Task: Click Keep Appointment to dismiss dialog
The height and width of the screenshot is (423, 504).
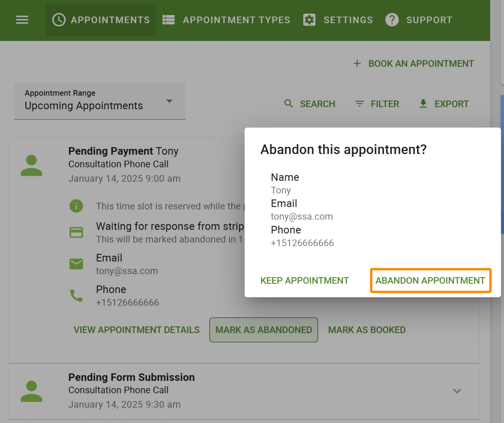Action: point(304,281)
